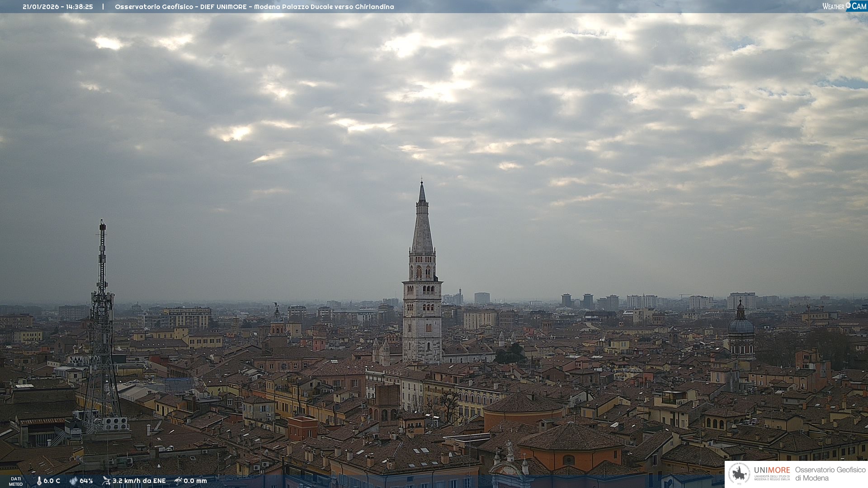Image resolution: width=868 pixels, height=488 pixels.
Task: Click the rain umbrella precipitation icon
Action: (x=178, y=481)
